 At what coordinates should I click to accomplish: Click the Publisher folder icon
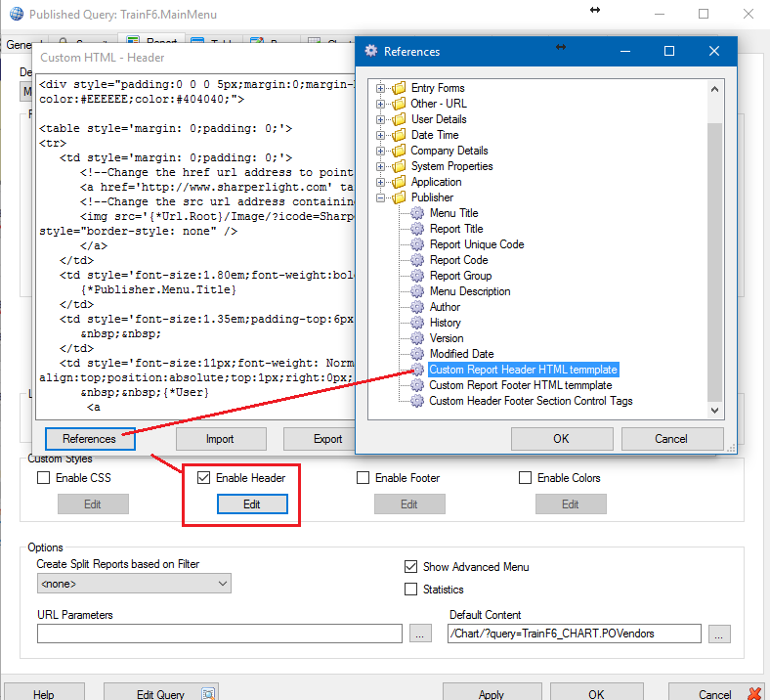pyautogui.click(x=400, y=197)
